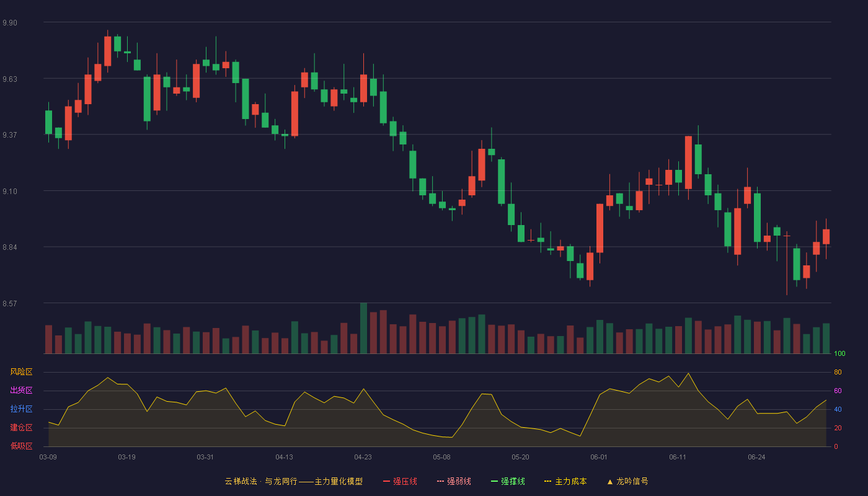Click the 9.90 price axis label
The image size is (868, 496).
10,23
